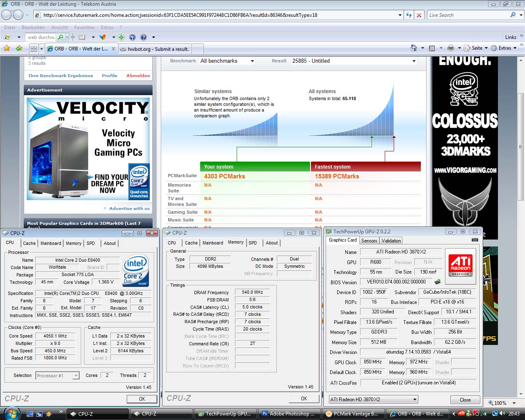
Task: Click the browser Back arrow button
Action: coord(6,15)
